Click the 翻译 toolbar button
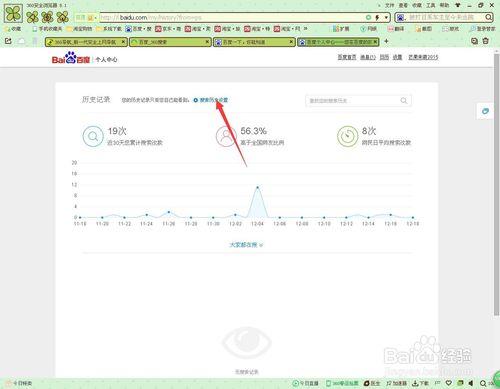The height and width of the screenshot is (389, 500). 396,29
